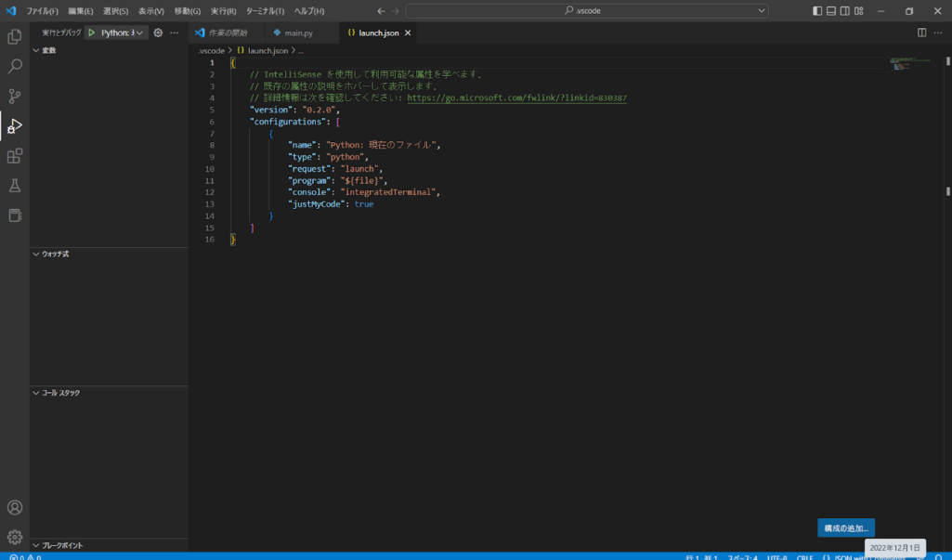Viewport: 952px width, 560px height.
Task: Click line number 16 in the gutter
Action: click(210, 240)
